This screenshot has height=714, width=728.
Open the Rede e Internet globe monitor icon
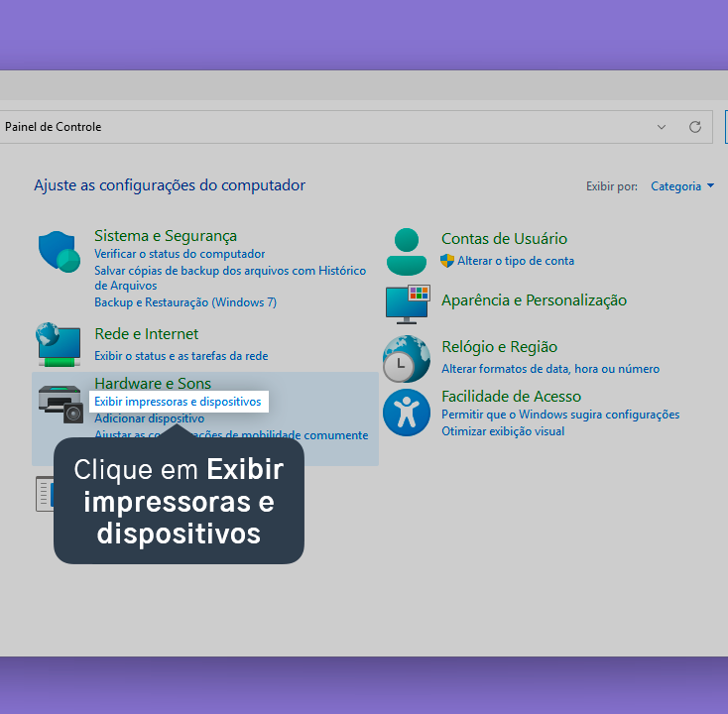[59, 344]
